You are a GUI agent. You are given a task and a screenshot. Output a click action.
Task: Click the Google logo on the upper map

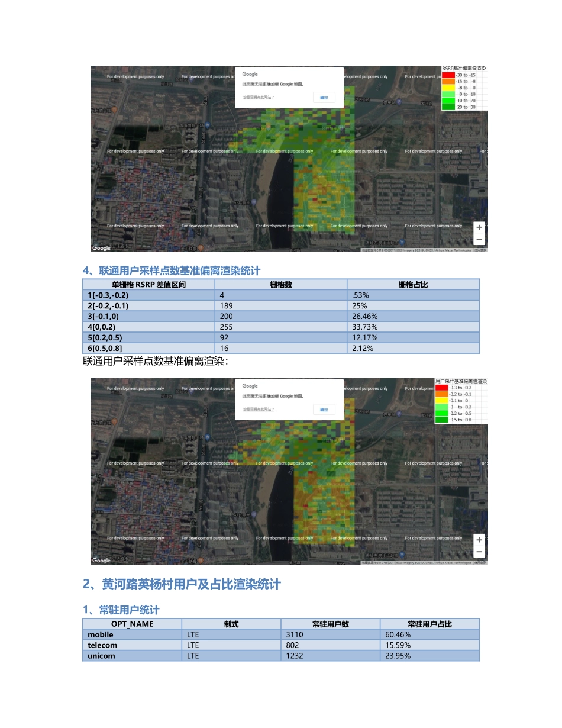[x=101, y=247]
